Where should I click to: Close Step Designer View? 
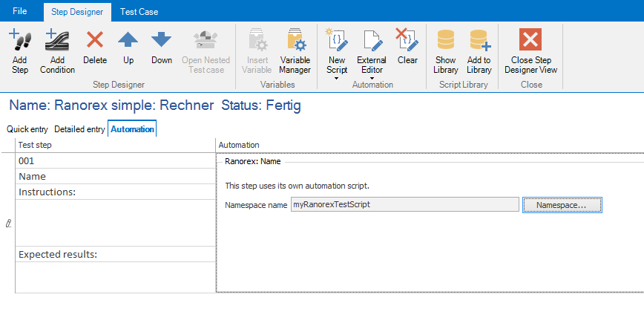coord(530,41)
